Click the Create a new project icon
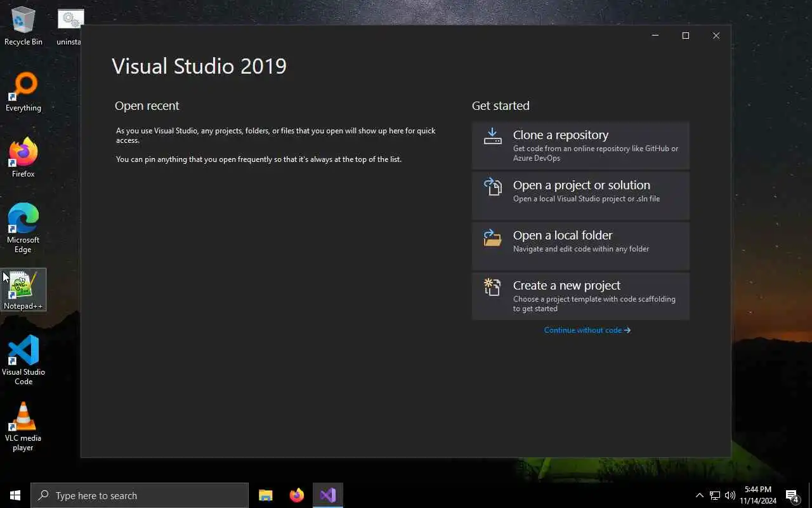 493,287
